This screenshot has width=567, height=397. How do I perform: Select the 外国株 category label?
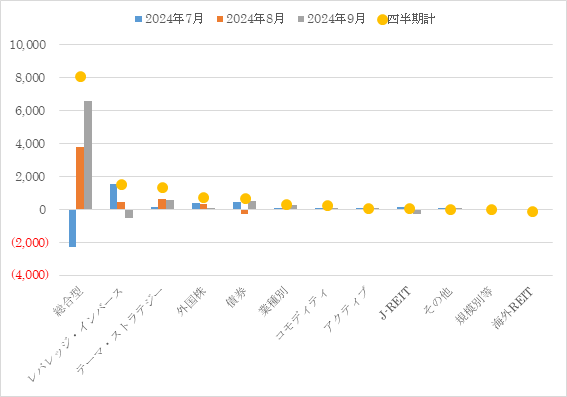tap(191, 301)
